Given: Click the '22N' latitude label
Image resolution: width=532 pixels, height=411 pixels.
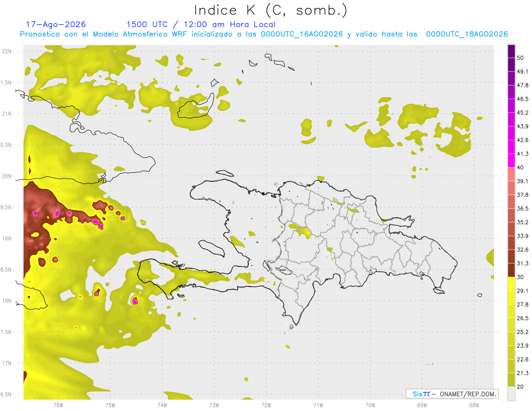Looking at the screenshot, I should 8,51.
